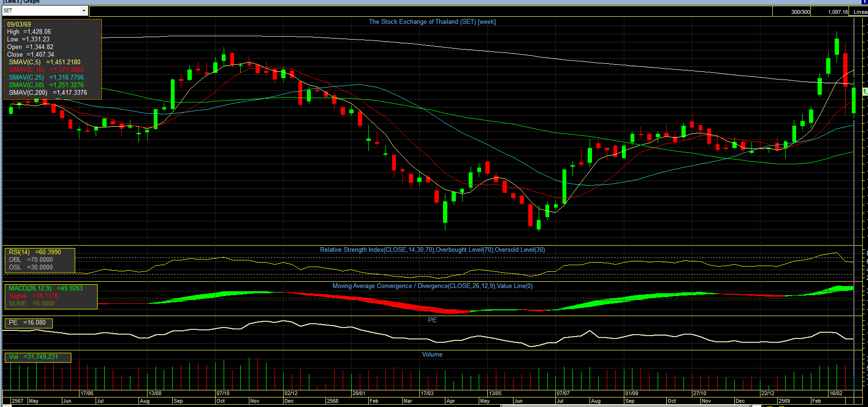Click the red Signal =35.1176 label

pos(33,296)
